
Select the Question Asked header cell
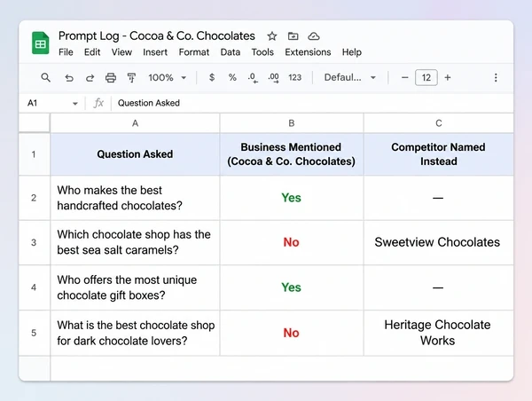[135, 154]
